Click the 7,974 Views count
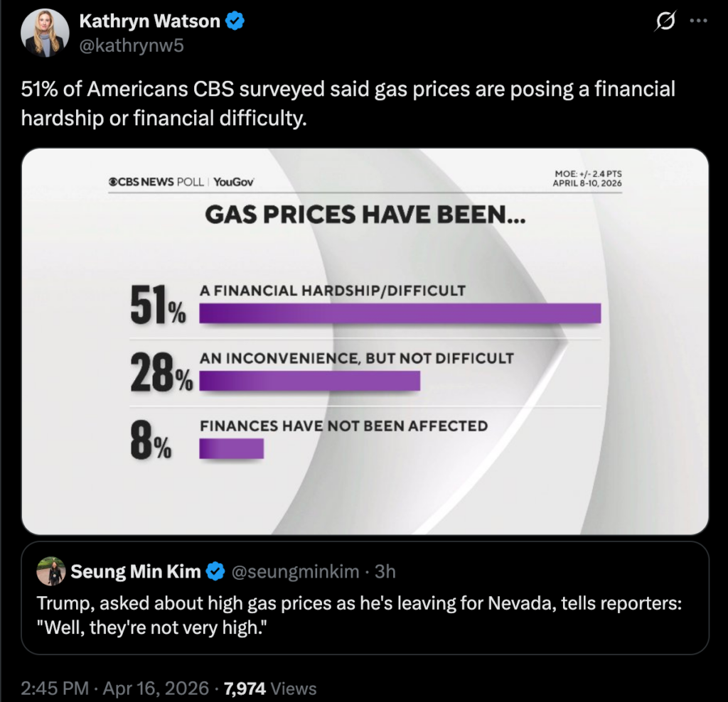 point(270,688)
